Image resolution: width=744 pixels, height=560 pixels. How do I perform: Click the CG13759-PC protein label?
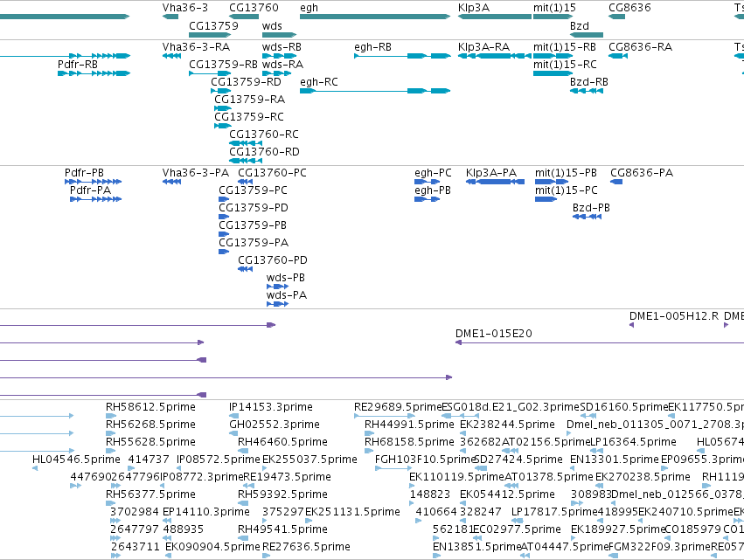[253, 190]
